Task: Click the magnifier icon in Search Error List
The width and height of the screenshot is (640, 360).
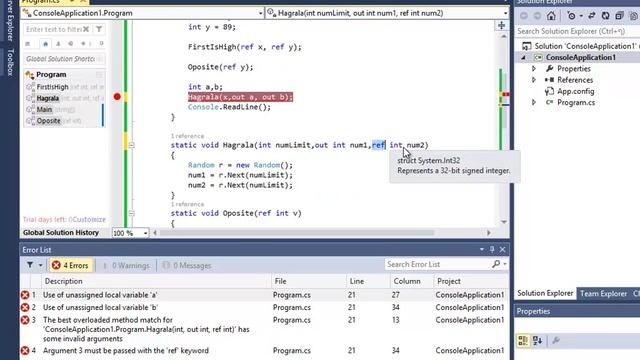Action: pos(496,264)
